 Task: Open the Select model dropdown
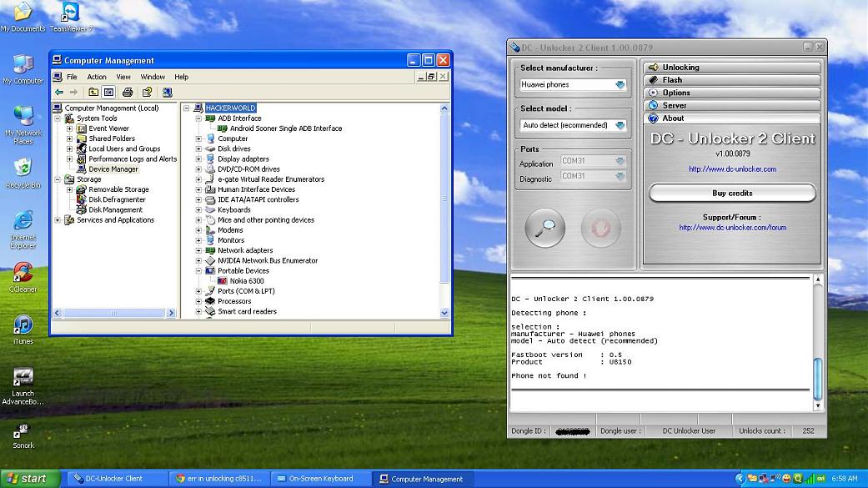click(x=620, y=126)
